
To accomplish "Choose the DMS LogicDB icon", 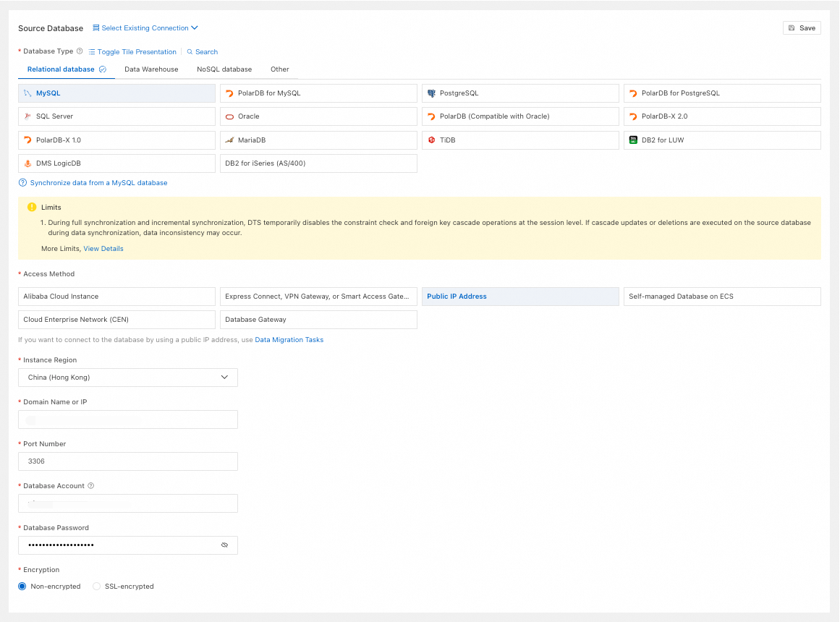I will tap(27, 163).
